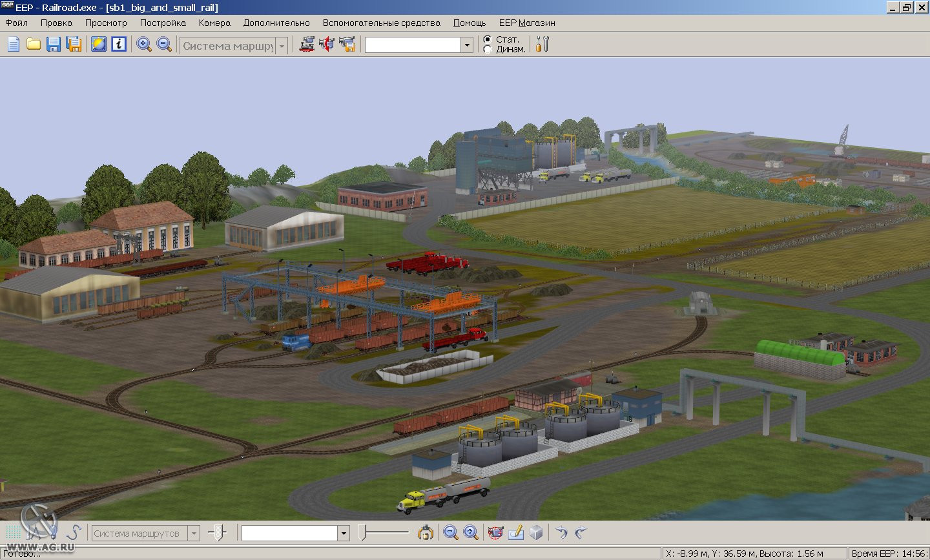Open the Просмотр menu
Viewport: 930px width, 560px height.
(x=106, y=23)
